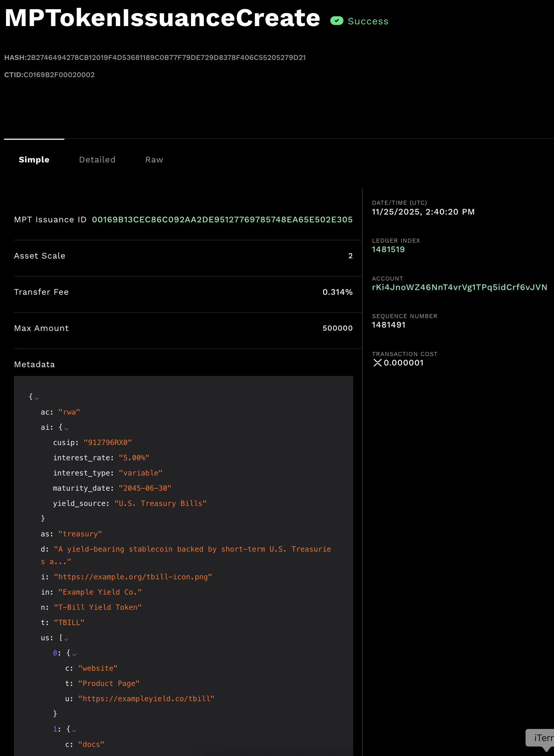
Task: Collapse item 0 in the us array
Action: pyautogui.click(x=74, y=654)
